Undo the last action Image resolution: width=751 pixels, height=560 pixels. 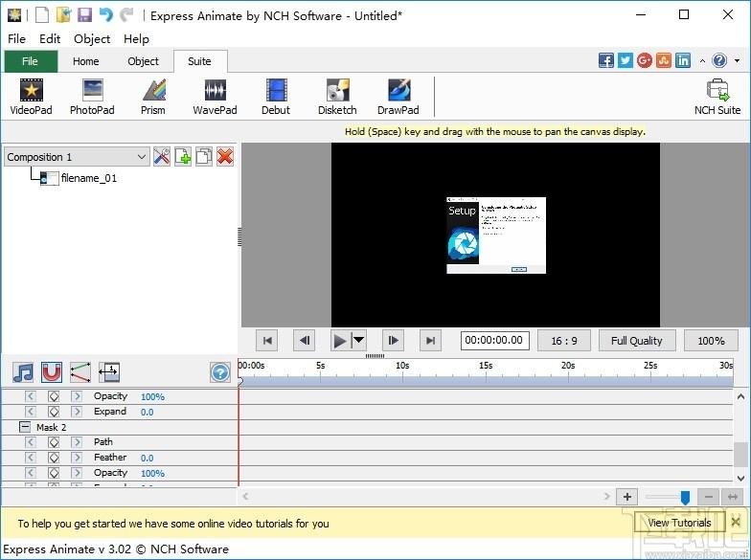(105, 15)
